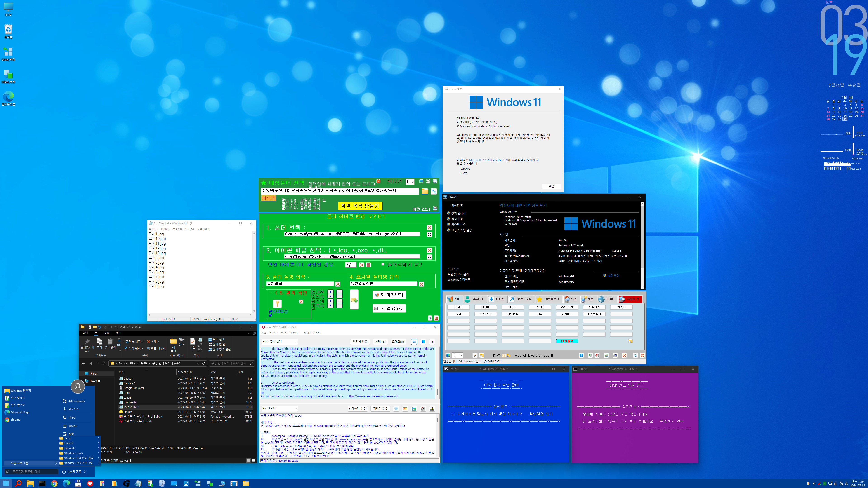Click the red power icon in the ByRH launcher bar
Viewport: 868px width, 488px height.
click(x=642, y=355)
